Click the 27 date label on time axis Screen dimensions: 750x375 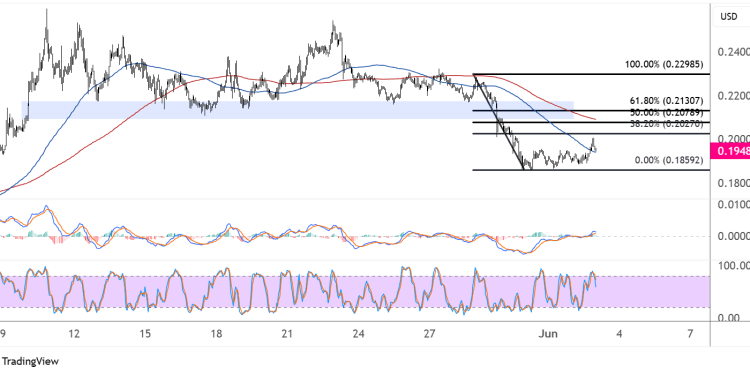pyautogui.click(x=430, y=333)
